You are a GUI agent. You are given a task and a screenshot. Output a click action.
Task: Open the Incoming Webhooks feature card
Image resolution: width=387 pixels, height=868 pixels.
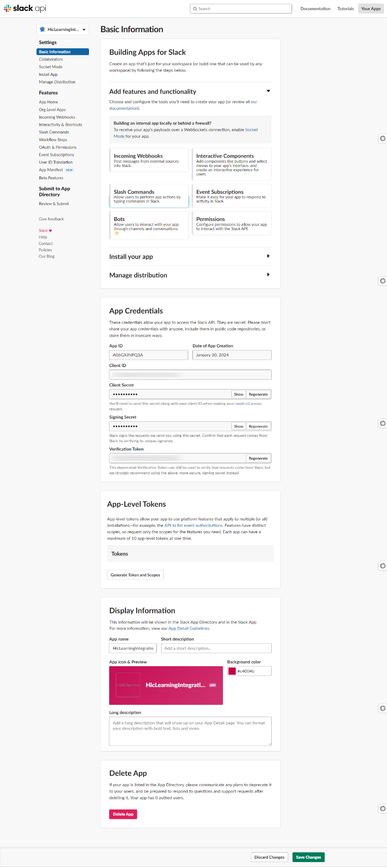point(149,160)
